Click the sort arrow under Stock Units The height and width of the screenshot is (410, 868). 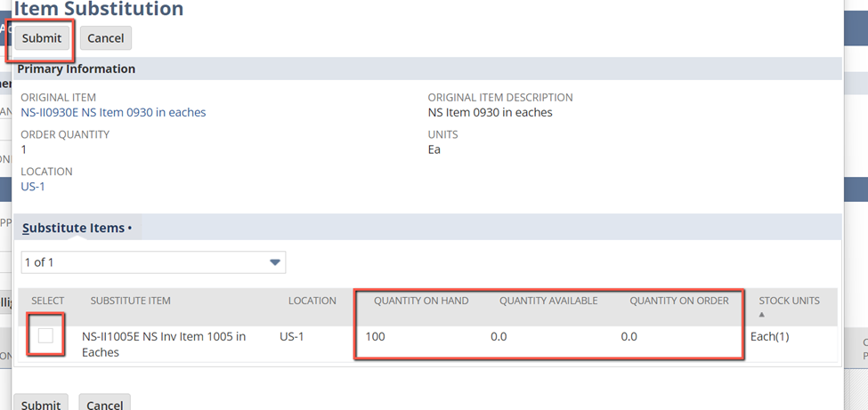tap(761, 315)
